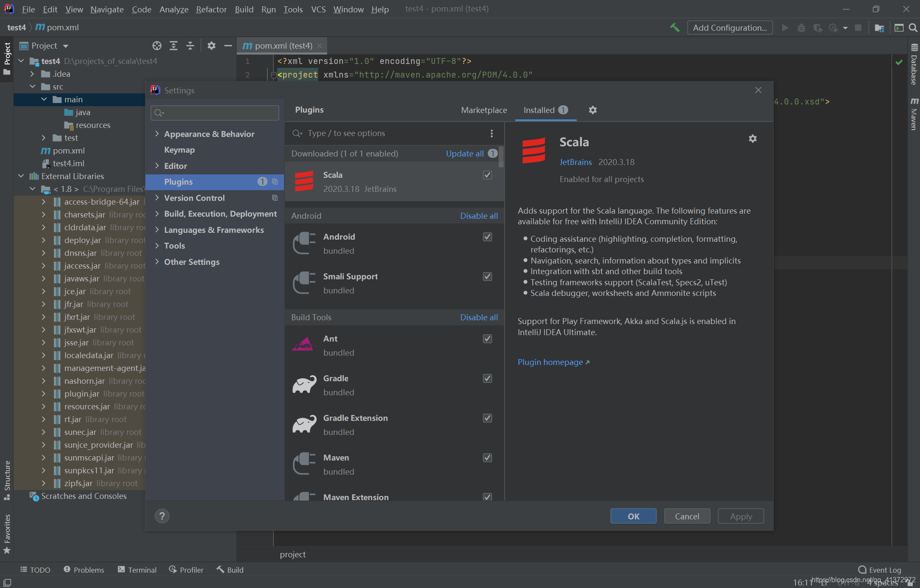Expand the test folder in tree
Image resolution: width=920 pixels, height=588 pixels.
tap(44, 138)
